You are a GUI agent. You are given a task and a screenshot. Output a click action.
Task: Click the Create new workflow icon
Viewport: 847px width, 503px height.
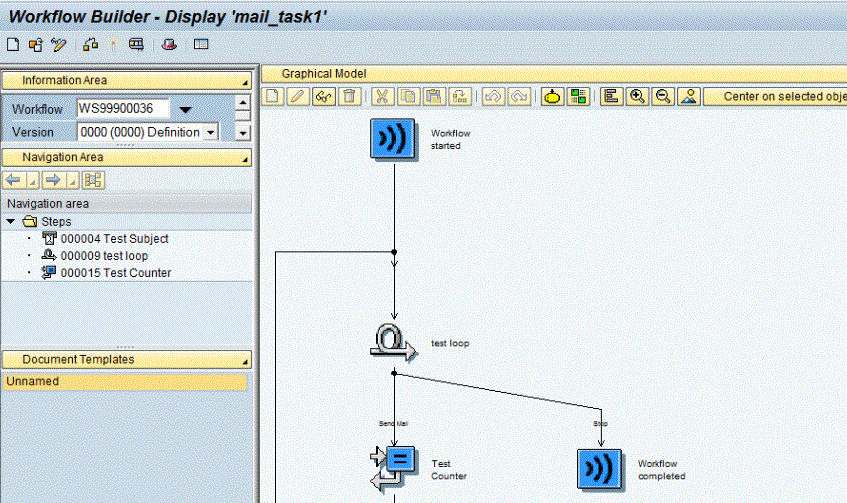pos(13,44)
